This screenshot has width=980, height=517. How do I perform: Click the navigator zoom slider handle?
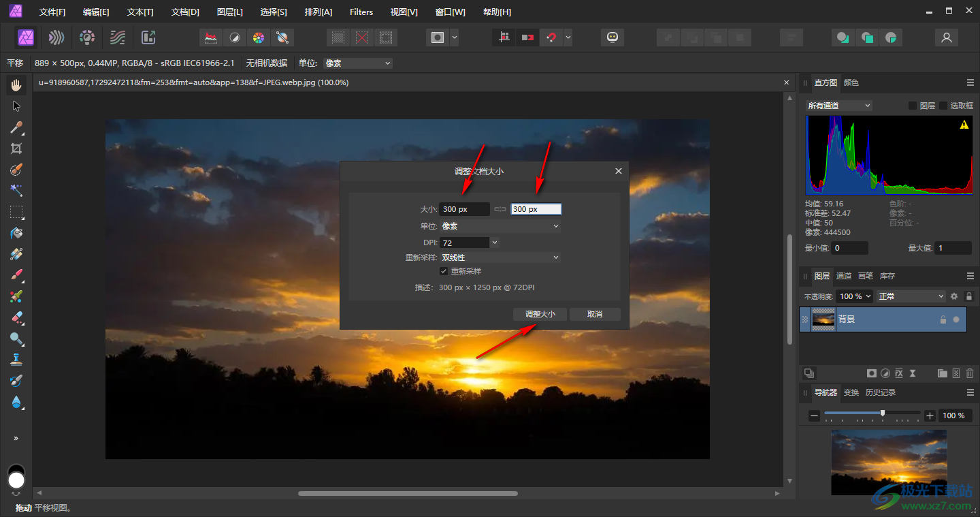pos(883,413)
